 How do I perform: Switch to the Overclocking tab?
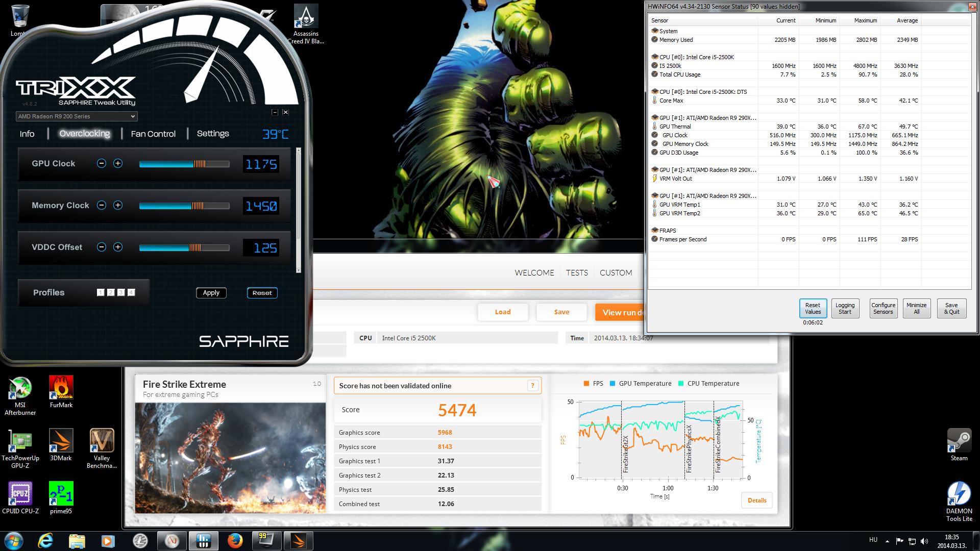coord(85,134)
